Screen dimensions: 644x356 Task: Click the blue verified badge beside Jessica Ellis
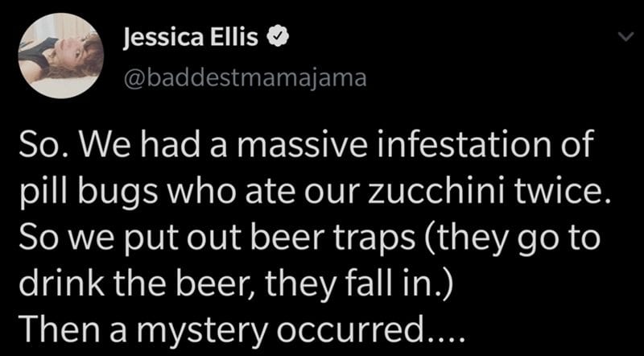pyautogui.click(x=278, y=37)
